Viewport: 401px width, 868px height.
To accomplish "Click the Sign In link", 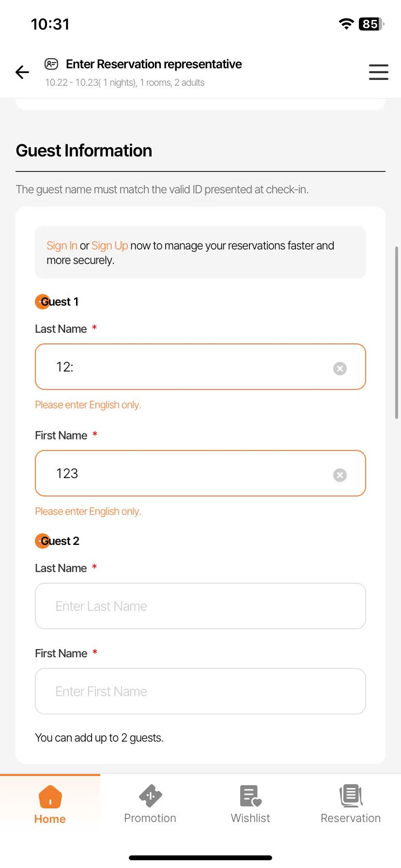I will click(x=62, y=246).
